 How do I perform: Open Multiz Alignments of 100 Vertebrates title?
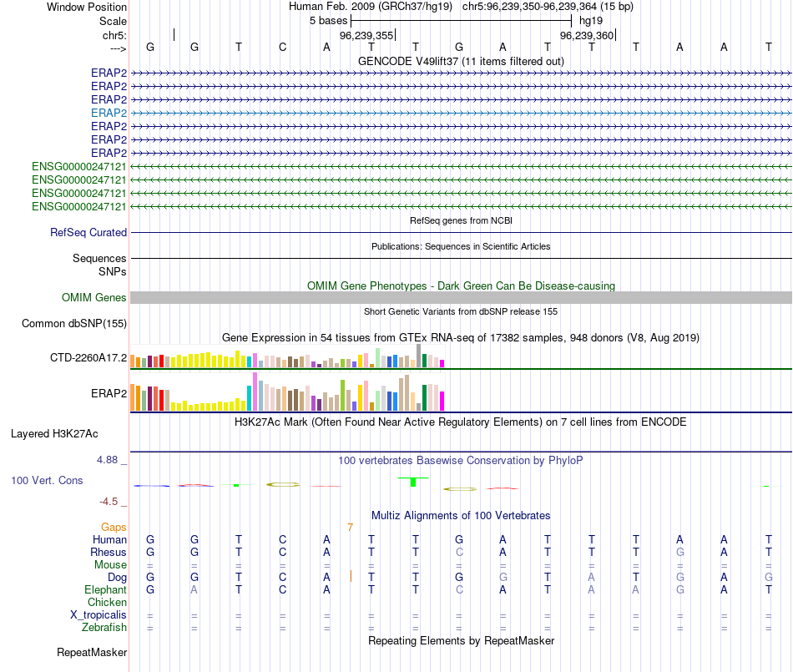(461, 515)
